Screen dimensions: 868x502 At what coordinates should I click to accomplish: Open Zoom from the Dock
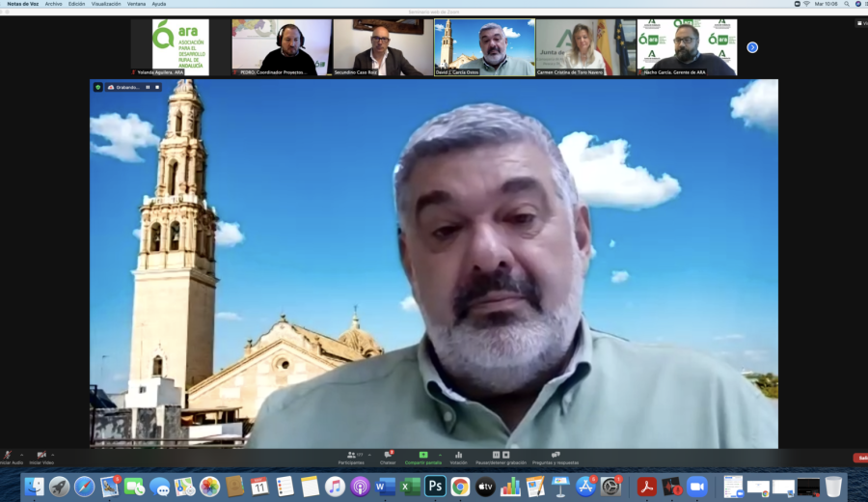(697, 488)
